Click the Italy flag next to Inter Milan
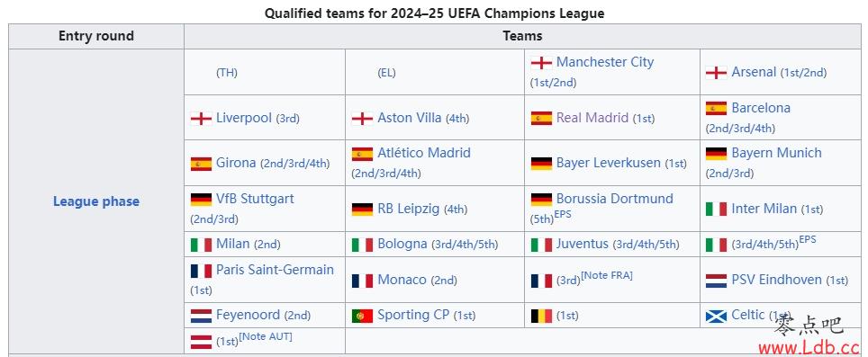 click(716, 209)
